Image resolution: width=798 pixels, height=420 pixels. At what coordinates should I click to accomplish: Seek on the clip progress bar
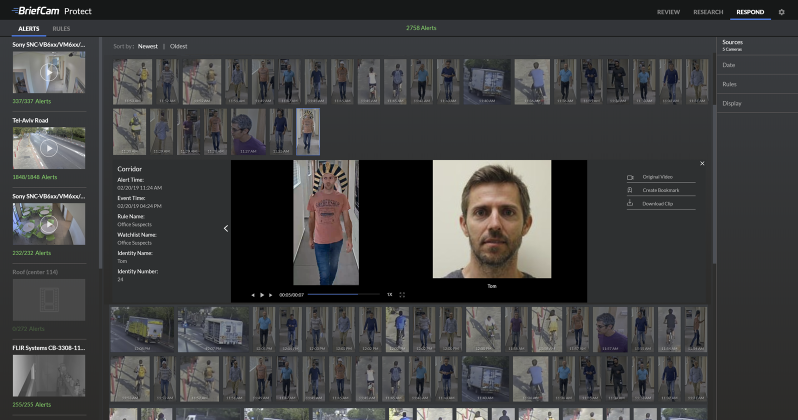(x=344, y=294)
